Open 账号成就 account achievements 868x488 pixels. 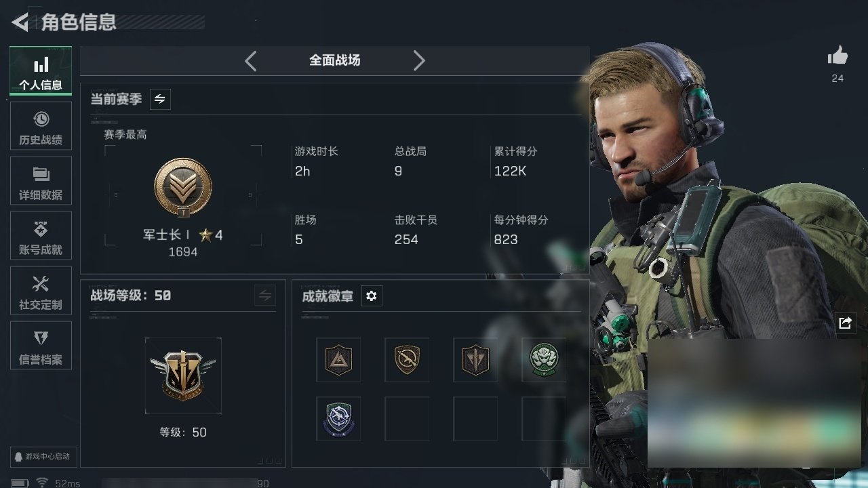(x=41, y=237)
